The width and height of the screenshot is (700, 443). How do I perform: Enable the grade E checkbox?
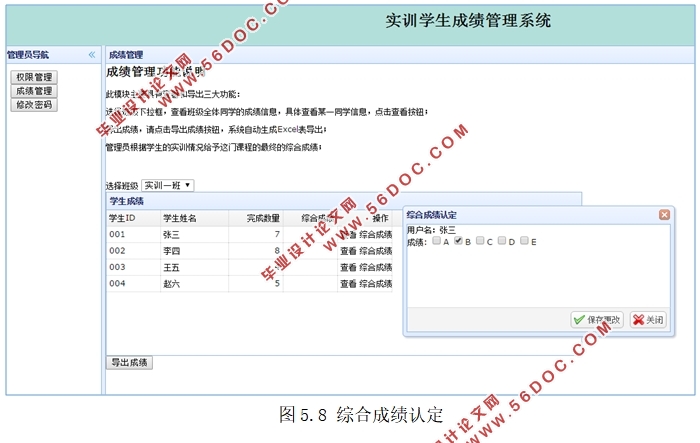click(524, 241)
